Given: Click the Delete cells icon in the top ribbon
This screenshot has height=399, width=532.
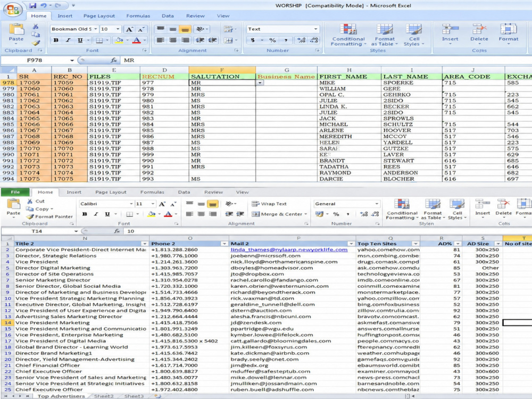Looking at the screenshot, I should (479, 29).
